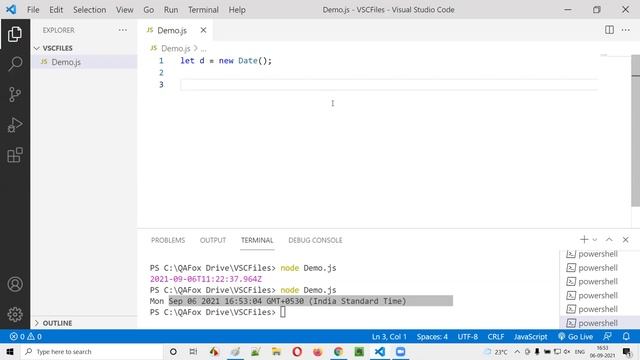Click UTF-8 encoding in status bar
The height and width of the screenshot is (360, 640).
[467, 337]
